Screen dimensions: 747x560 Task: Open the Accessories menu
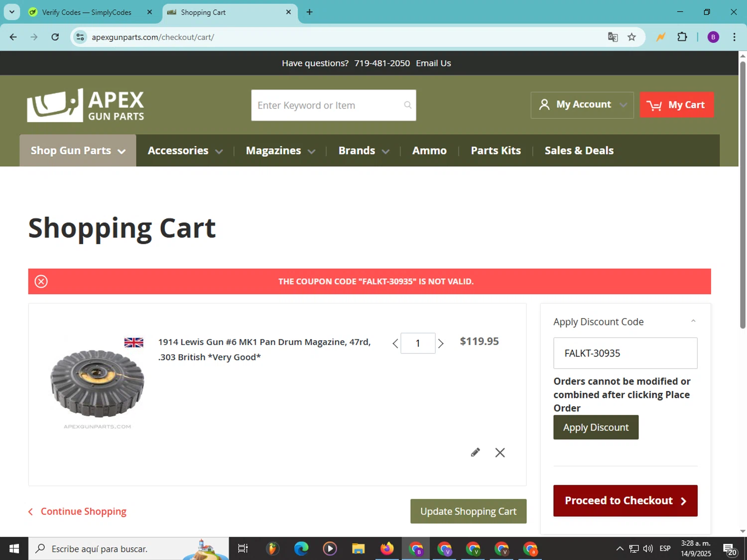[x=185, y=150]
